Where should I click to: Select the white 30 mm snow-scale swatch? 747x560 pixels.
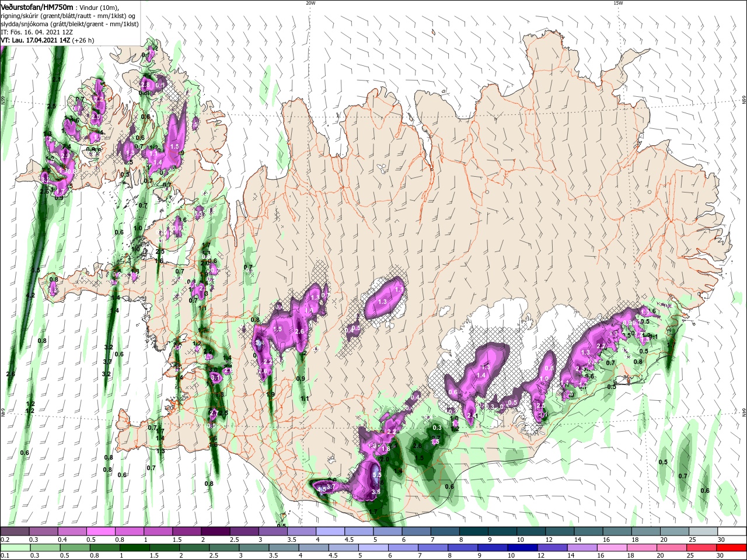(732, 531)
